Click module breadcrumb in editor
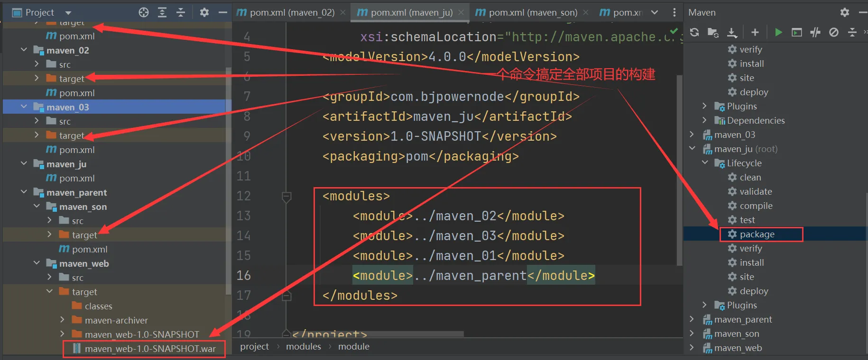 [x=354, y=346]
